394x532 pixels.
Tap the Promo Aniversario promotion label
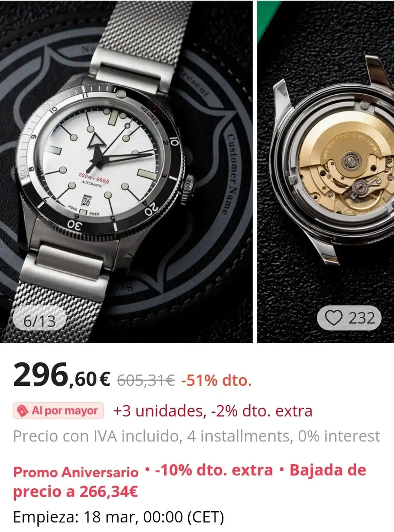(x=76, y=472)
